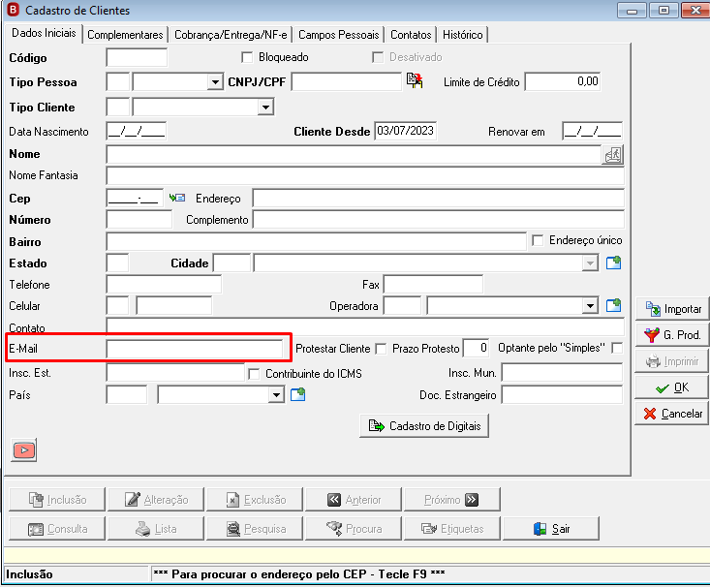Click the Cancelar button

click(x=672, y=414)
